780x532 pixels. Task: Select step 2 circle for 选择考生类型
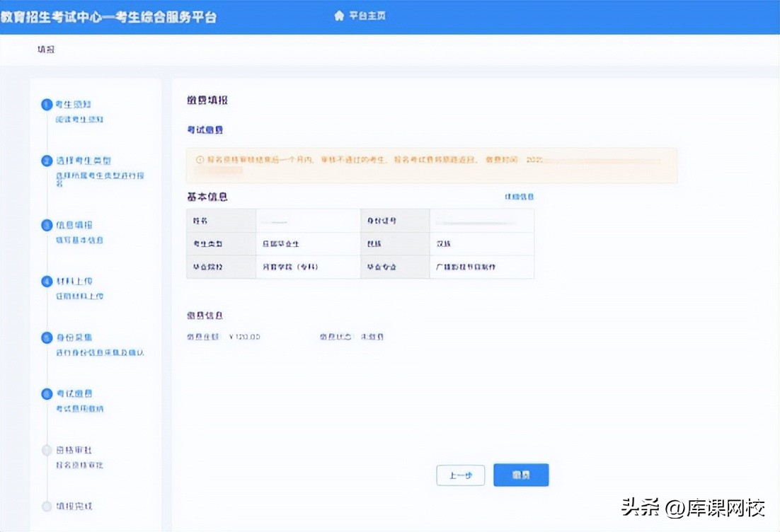(x=47, y=161)
